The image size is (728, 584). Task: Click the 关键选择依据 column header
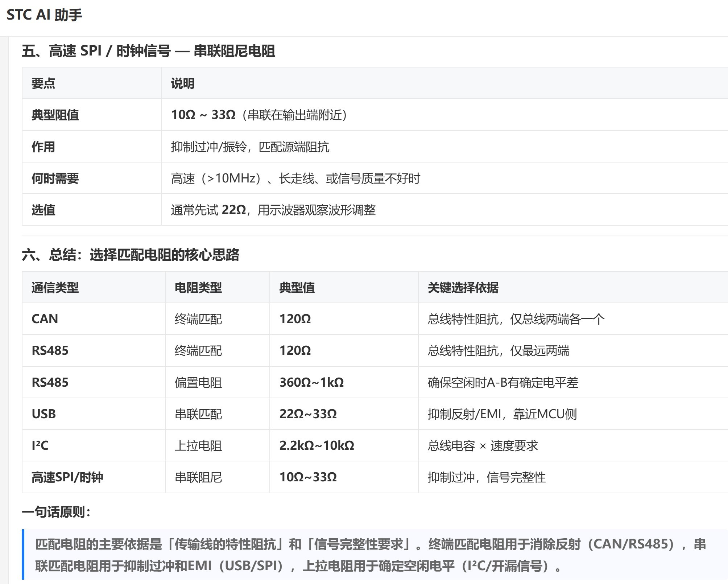(463, 288)
